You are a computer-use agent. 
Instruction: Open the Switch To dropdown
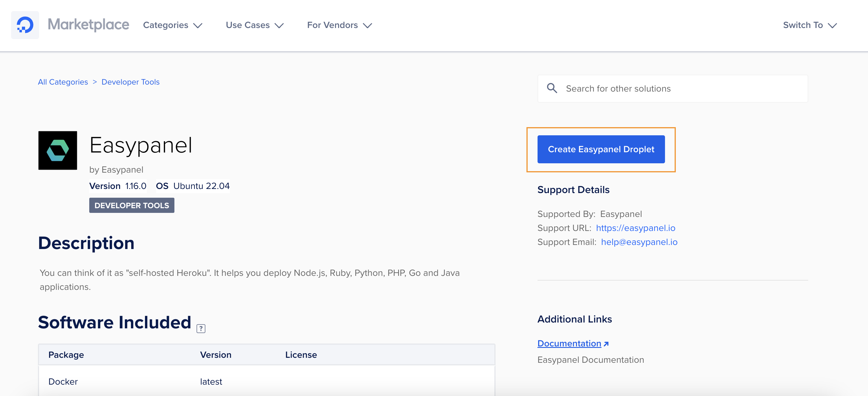(810, 25)
